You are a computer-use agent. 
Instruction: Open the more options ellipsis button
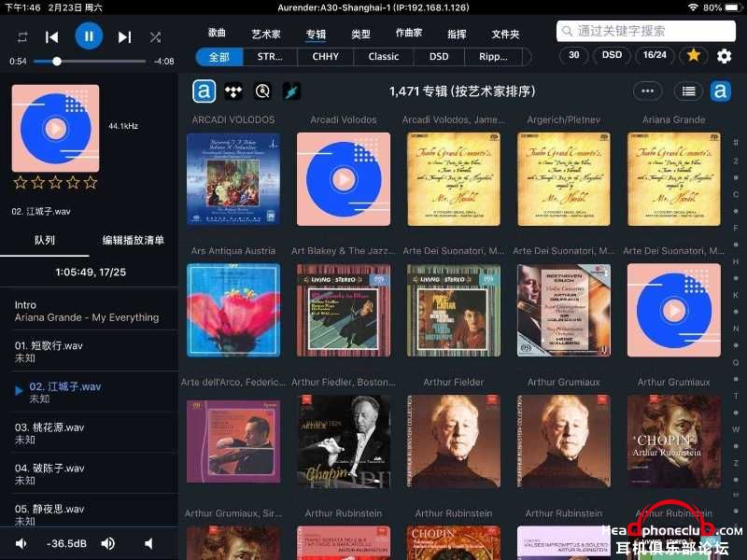click(x=647, y=91)
